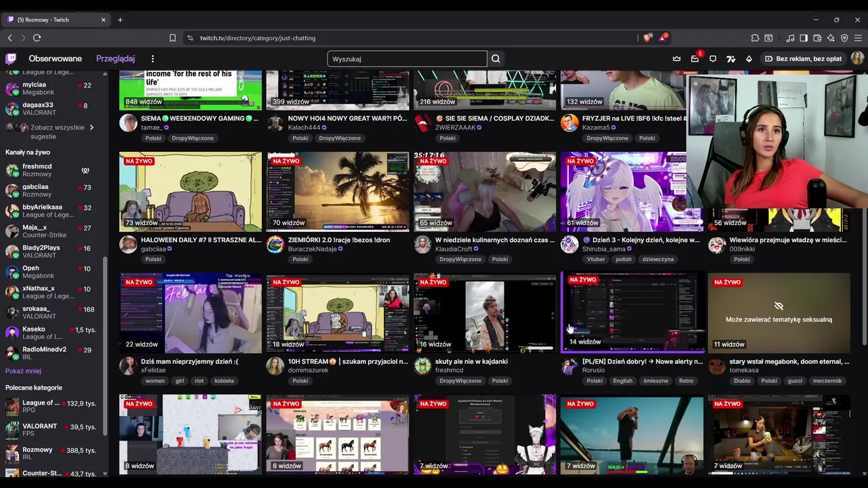Collapse list with Pokaż mniej
Screen dimensions: 868x488
pyautogui.click(x=23, y=371)
